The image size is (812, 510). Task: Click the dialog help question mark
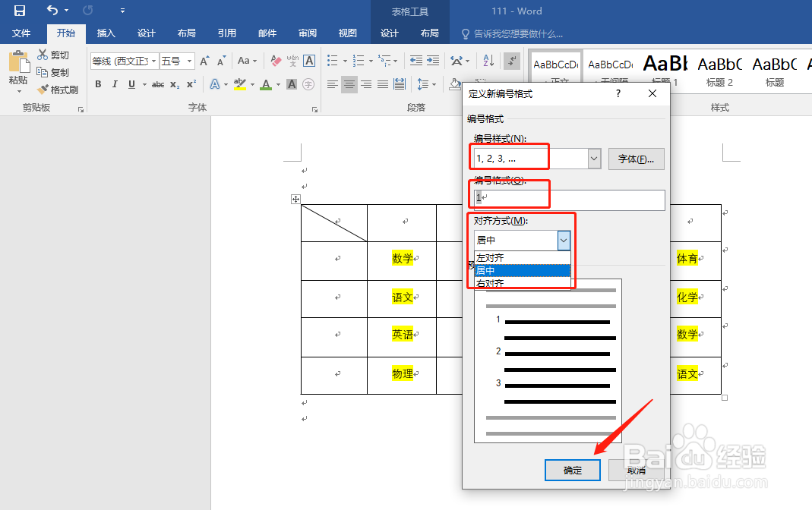click(618, 93)
